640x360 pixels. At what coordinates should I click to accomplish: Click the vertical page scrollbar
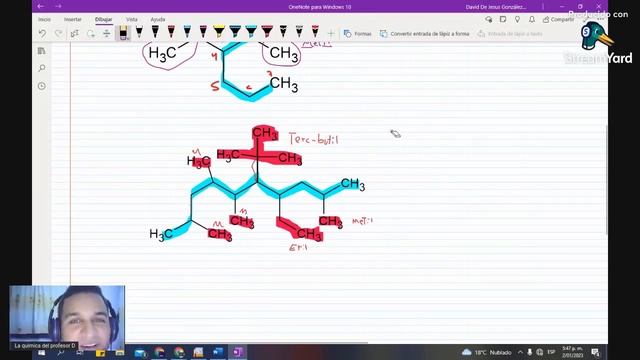(x=606, y=180)
